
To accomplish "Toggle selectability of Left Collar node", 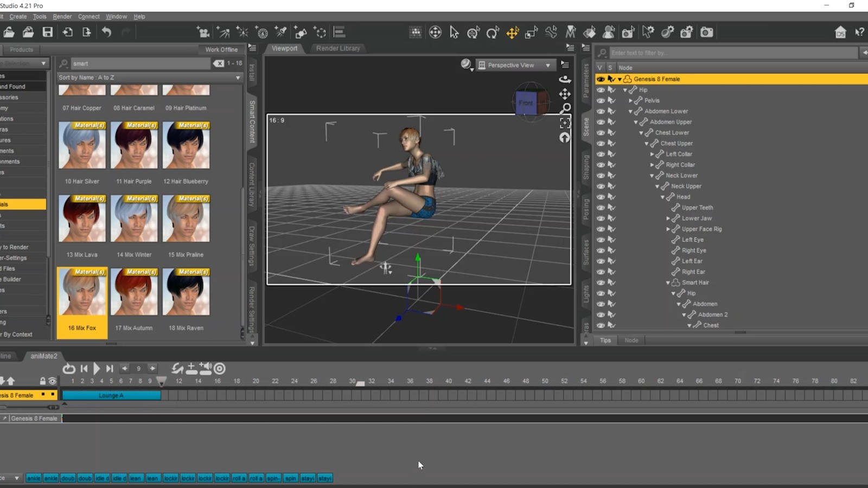I will (611, 154).
